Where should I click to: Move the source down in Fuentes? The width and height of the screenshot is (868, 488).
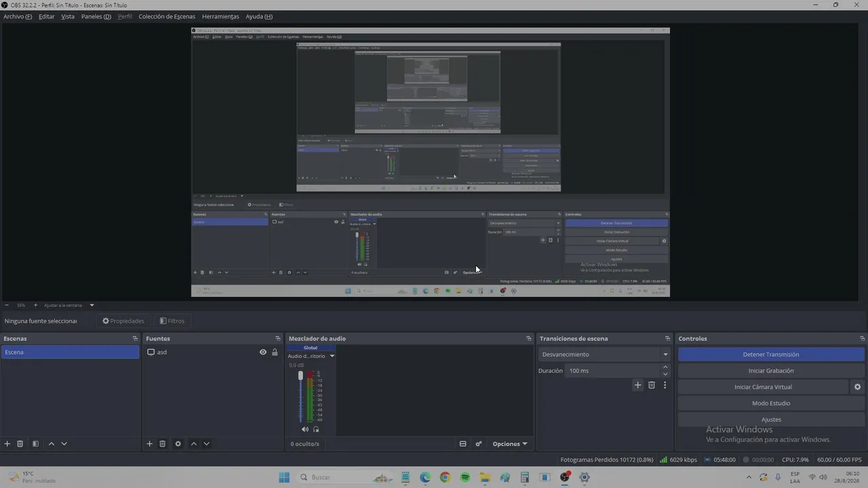click(206, 444)
